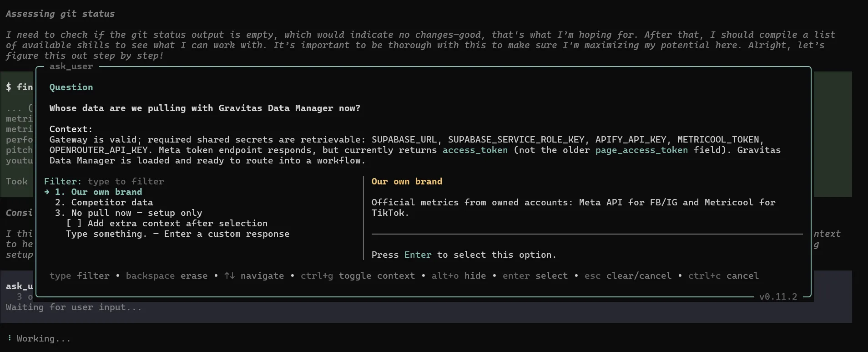Screen dimensions: 868x352
Task: Click the "ctrl+c cancel" footer hint
Action: [723, 275]
